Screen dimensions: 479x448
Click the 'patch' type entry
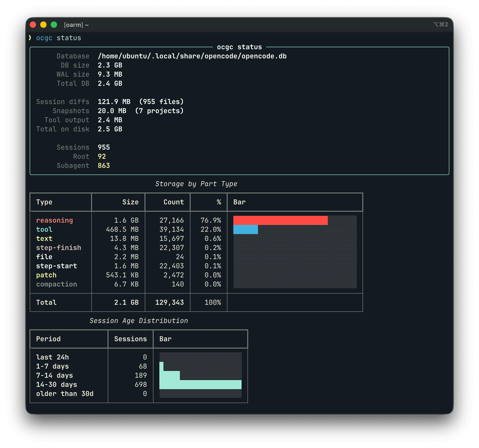coord(46,275)
